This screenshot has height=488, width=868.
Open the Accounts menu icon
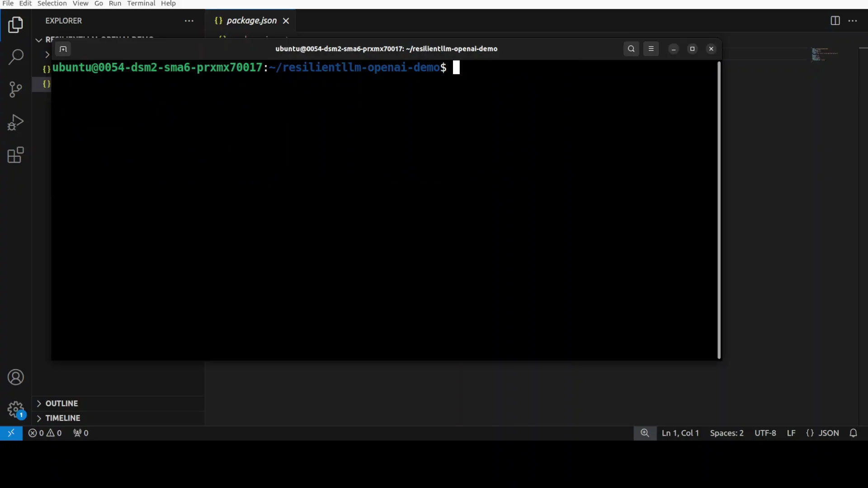click(x=15, y=377)
